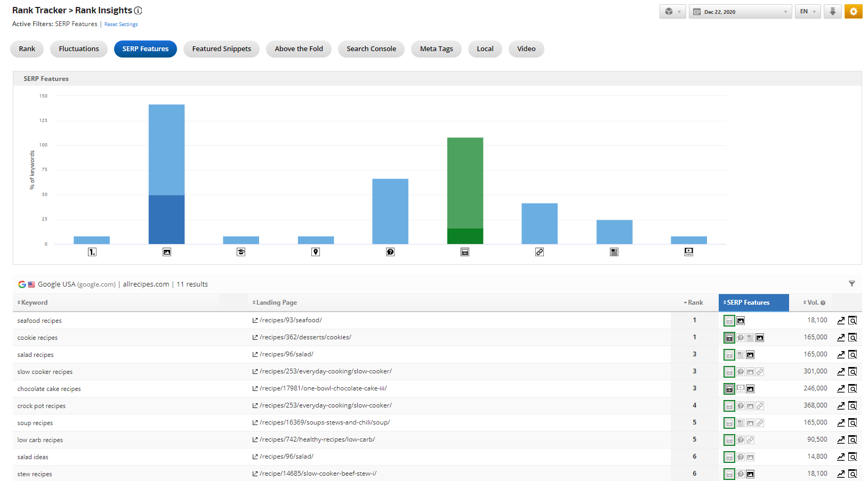Switch to the Featured Snippets tab
This screenshot has height=481, width=868.
tap(221, 49)
